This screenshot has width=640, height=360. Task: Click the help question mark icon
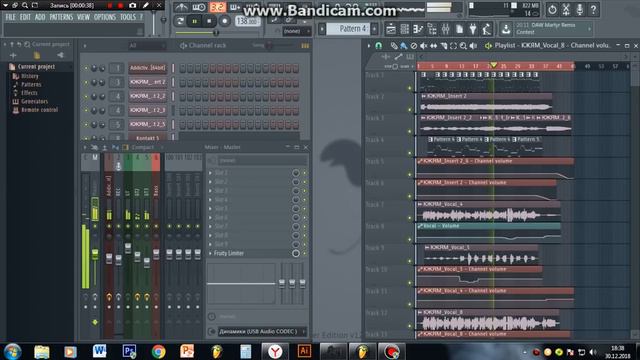click(593, 9)
